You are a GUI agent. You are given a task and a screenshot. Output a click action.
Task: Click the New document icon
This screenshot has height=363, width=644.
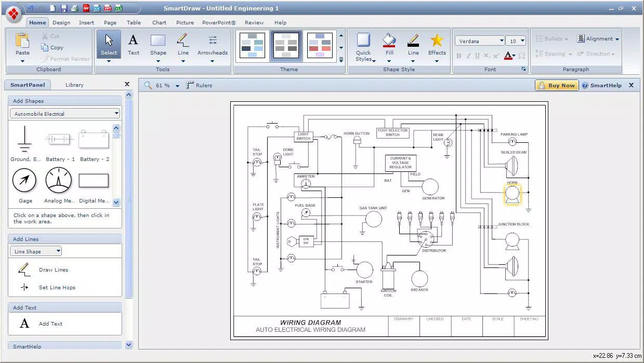(x=53, y=8)
